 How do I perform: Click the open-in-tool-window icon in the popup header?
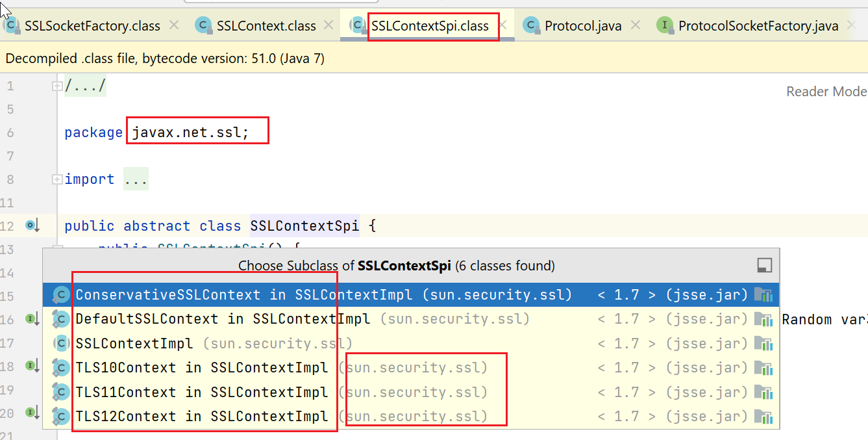(765, 265)
